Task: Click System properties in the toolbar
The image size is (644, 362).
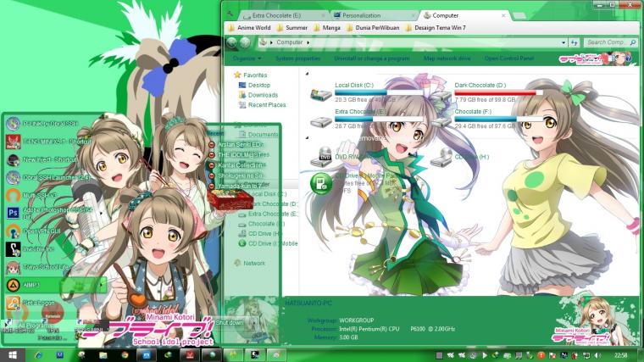Action: [297, 58]
